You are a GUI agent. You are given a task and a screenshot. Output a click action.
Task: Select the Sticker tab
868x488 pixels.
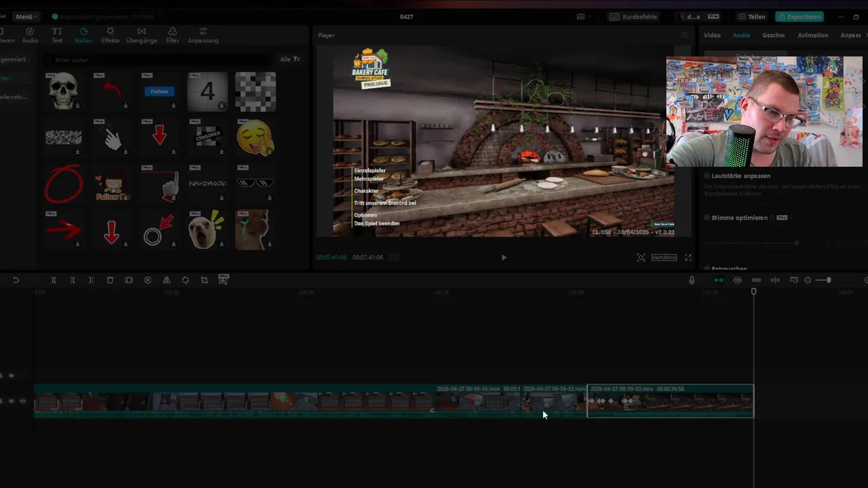(83, 35)
